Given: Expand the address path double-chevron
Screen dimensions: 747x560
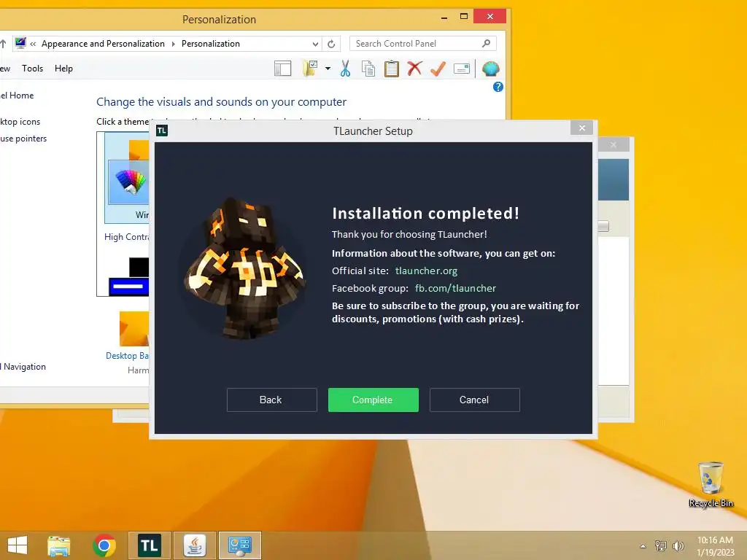Looking at the screenshot, I should point(33,44).
